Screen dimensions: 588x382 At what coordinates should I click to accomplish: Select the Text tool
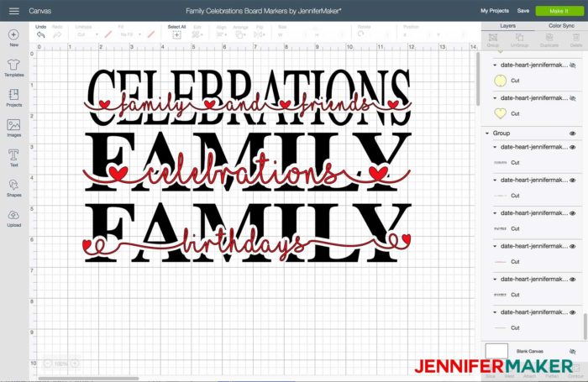pos(14,158)
